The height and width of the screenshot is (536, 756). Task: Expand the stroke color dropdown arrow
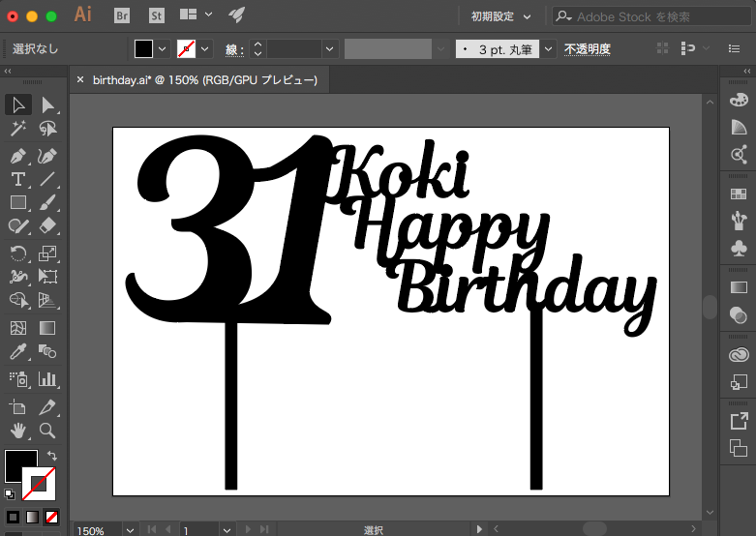pyautogui.click(x=205, y=49)
